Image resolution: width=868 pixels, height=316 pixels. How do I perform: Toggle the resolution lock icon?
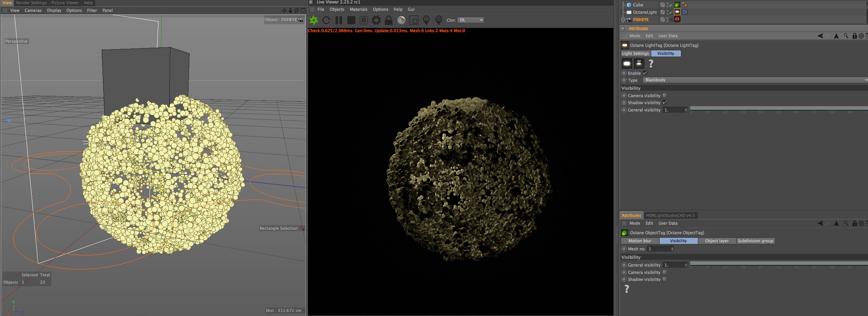coord(389,20)
